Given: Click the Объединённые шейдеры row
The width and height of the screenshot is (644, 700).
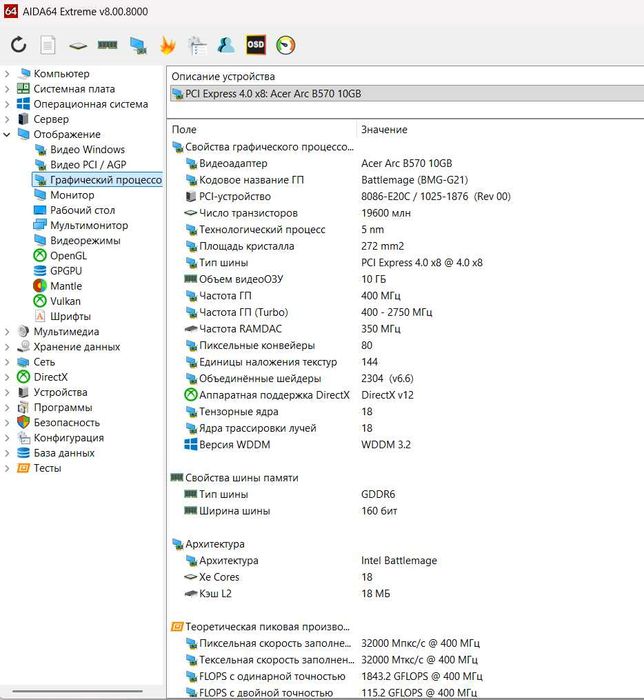Looking at the screenshot, I should point(406,379).
